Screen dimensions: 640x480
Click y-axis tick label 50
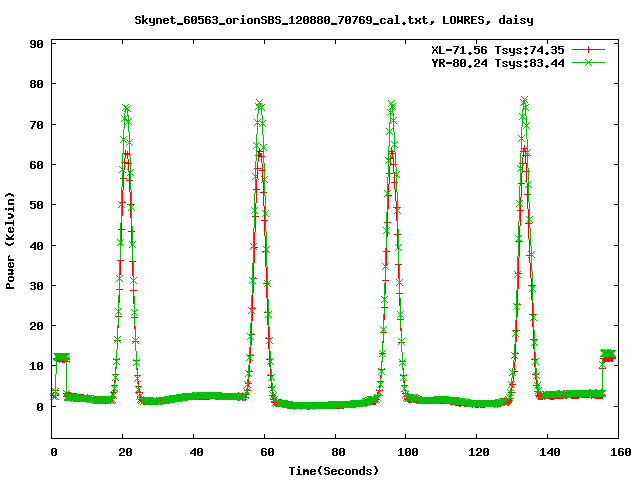tap(36, 205)
